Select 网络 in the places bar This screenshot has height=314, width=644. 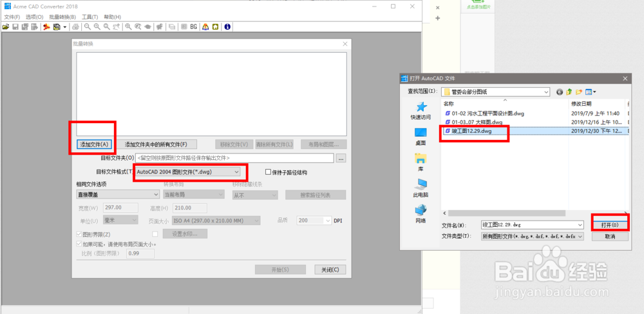pyautogui.click(x=421, y=214)
